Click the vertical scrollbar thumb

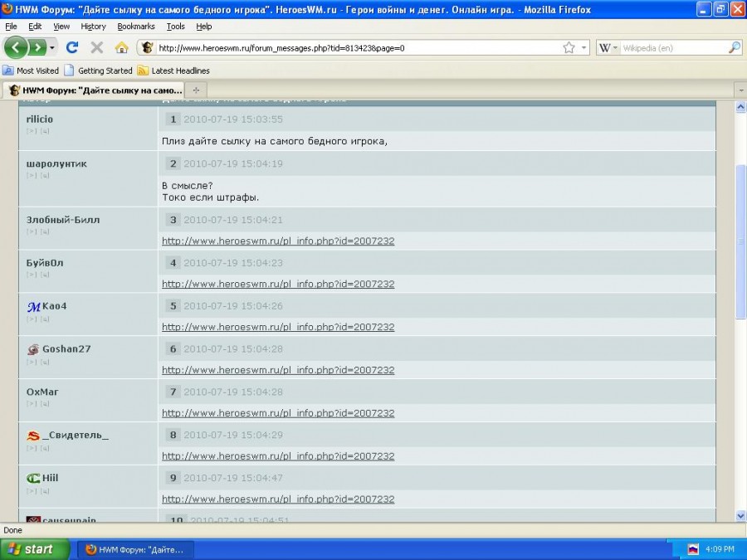[741, 242]
